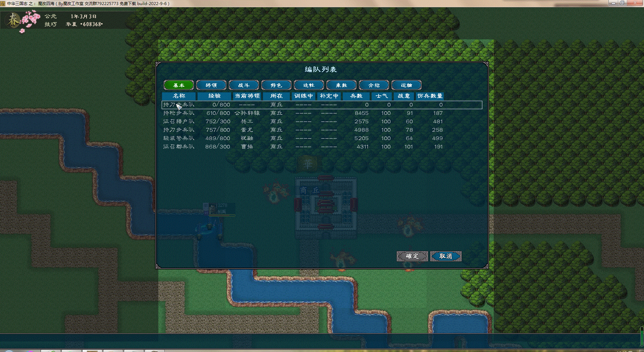This screenshot has height=352, width=644.
Task: Open the 介绍 tab
Action: click(x=374, y=85)
